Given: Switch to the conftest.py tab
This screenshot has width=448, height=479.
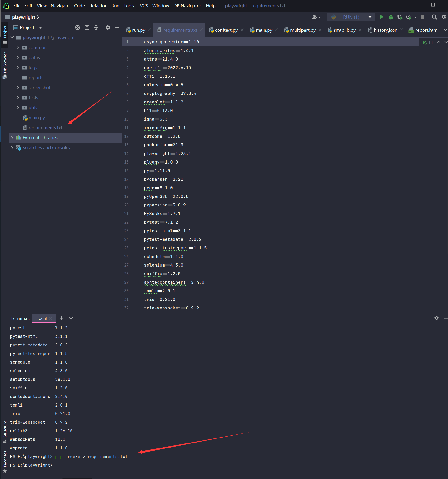Looking at the screenshot, I should click(226, 30).
